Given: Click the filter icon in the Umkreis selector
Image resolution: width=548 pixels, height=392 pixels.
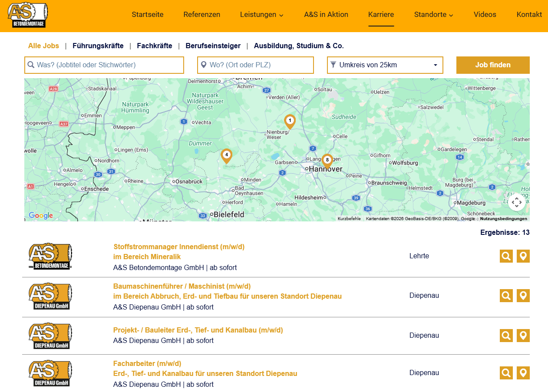Looking at the screenshot, I should (x=333, y=65).
